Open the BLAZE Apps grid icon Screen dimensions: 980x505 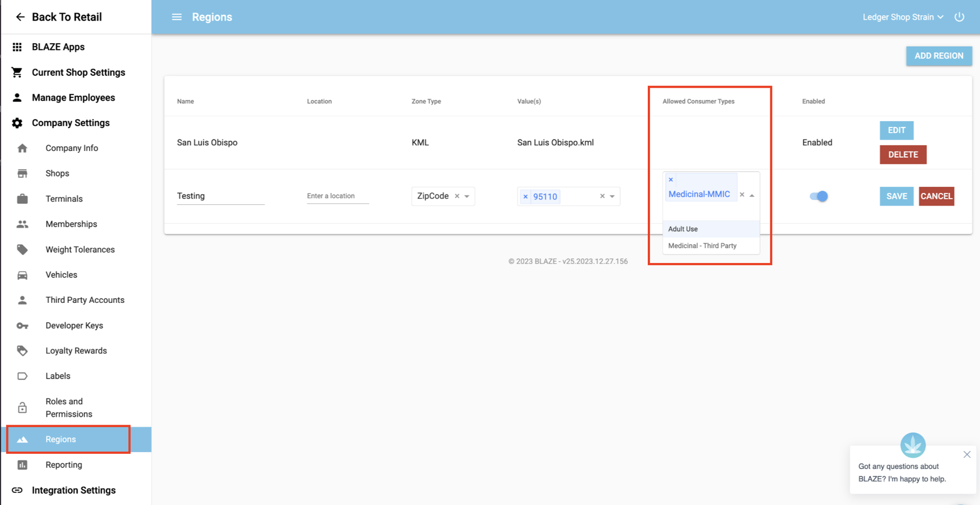tap(17, 47)
